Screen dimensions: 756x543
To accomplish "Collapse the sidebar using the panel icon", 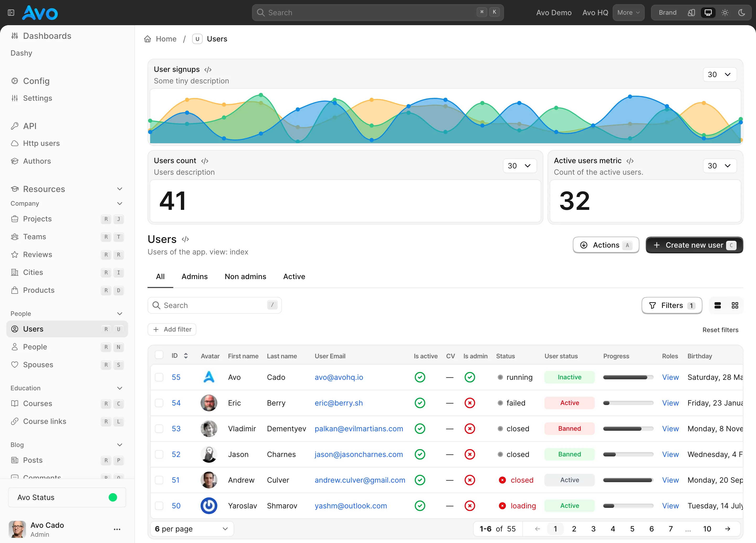I will [x=11, y=13].
